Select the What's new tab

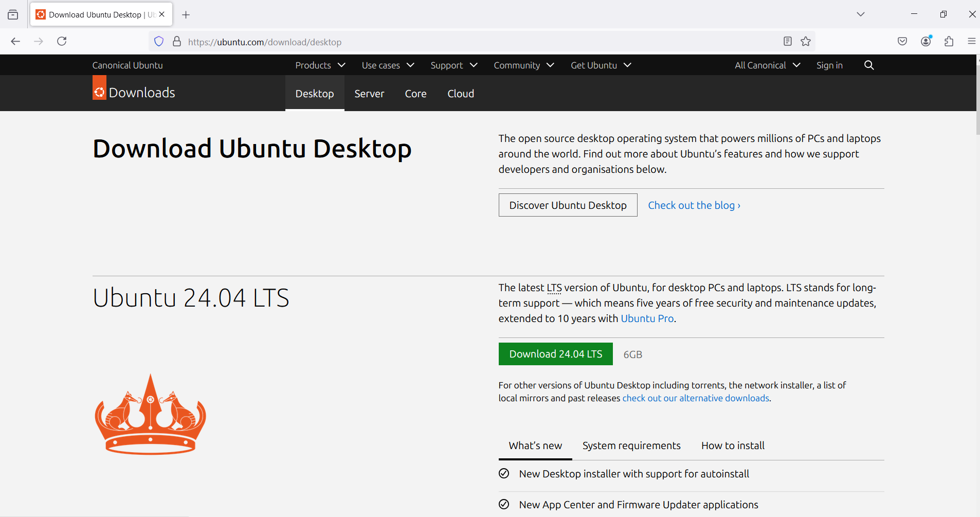(x=535, y=445)
